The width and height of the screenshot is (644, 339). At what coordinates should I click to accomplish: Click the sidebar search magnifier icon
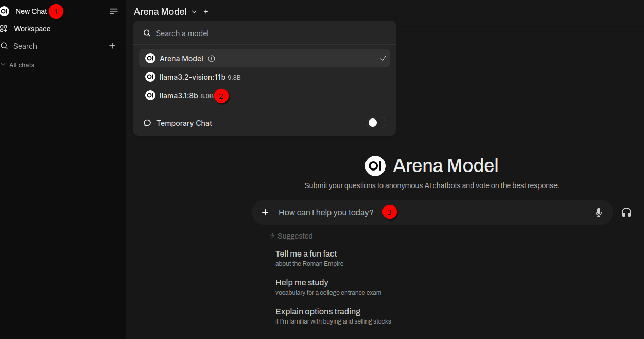click(4, 46)
